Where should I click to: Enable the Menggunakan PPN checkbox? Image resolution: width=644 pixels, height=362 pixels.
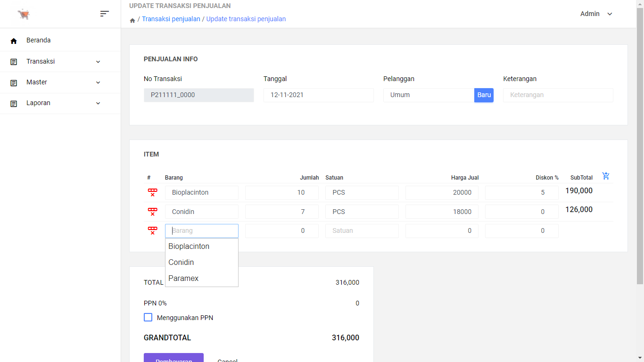[148, 317]
